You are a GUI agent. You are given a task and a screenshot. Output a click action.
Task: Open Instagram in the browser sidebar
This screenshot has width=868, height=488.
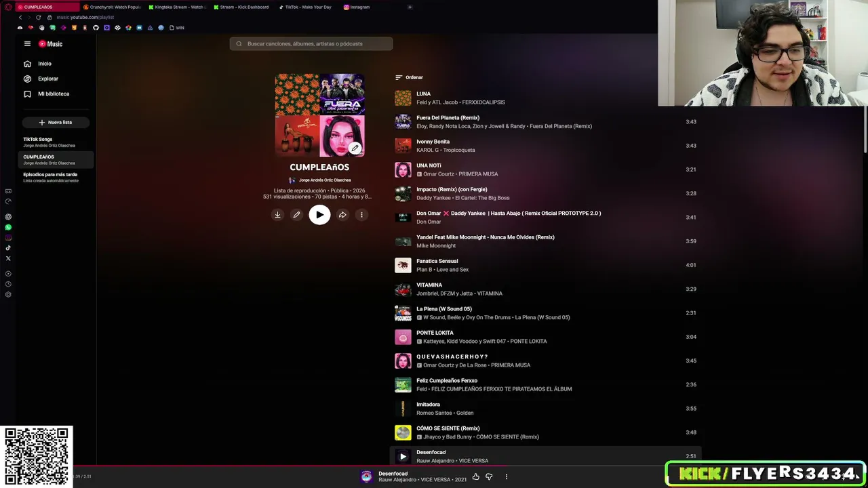pyautogui.click(x=8, y=238)
